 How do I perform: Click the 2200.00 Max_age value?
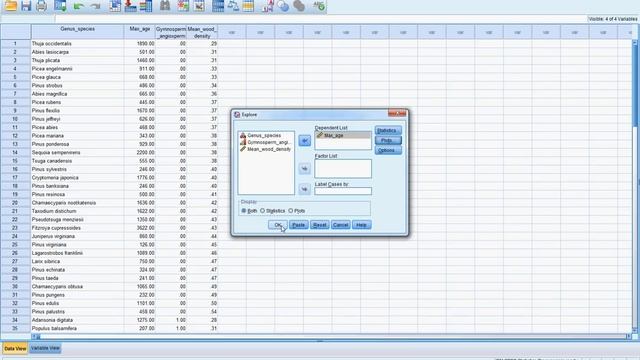click(x=140, y=152)
